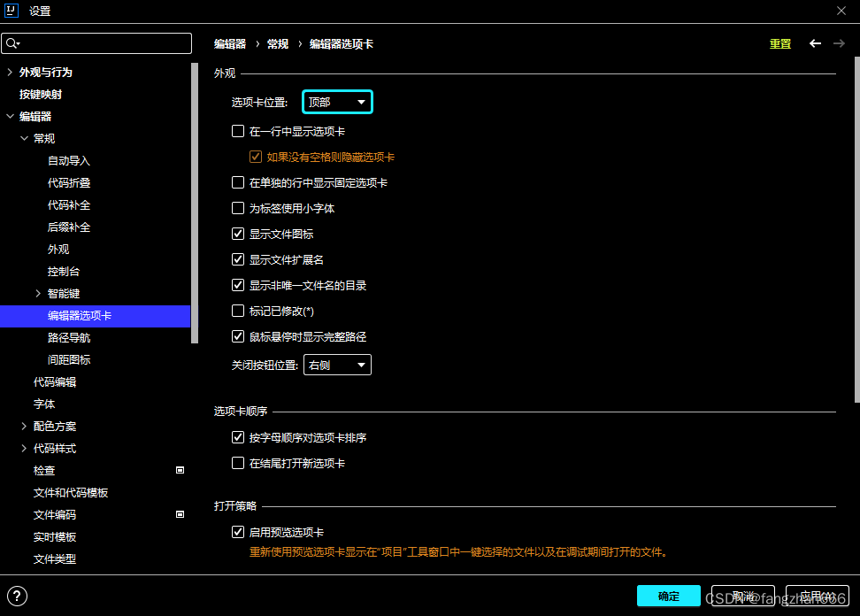
Task: Click the 确定 button
Action: [668, 597]
